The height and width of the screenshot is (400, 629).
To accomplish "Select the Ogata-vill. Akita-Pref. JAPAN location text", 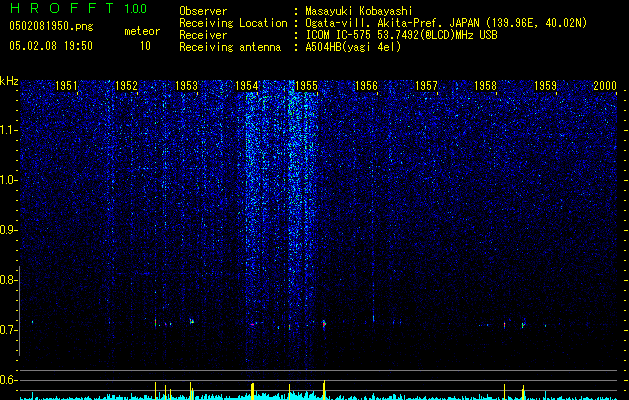I will pyautogui.click(x=446, y=23).
